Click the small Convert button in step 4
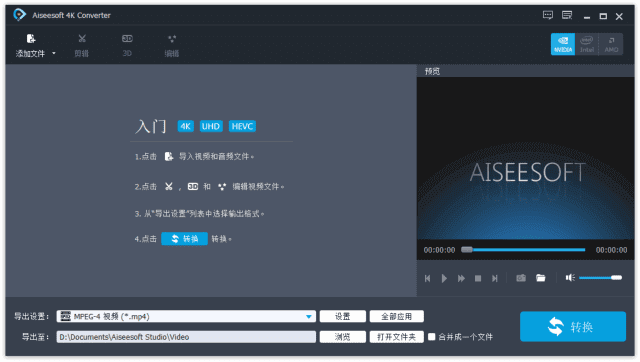The image size is (640, 362). [184, 239]
